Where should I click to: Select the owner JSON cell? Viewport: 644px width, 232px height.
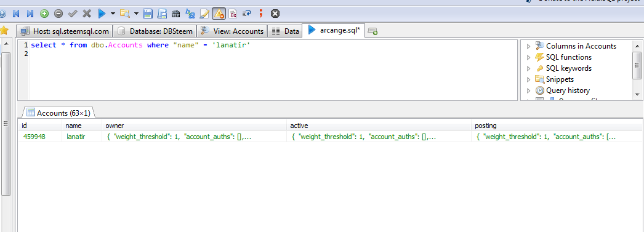[195, 137]
